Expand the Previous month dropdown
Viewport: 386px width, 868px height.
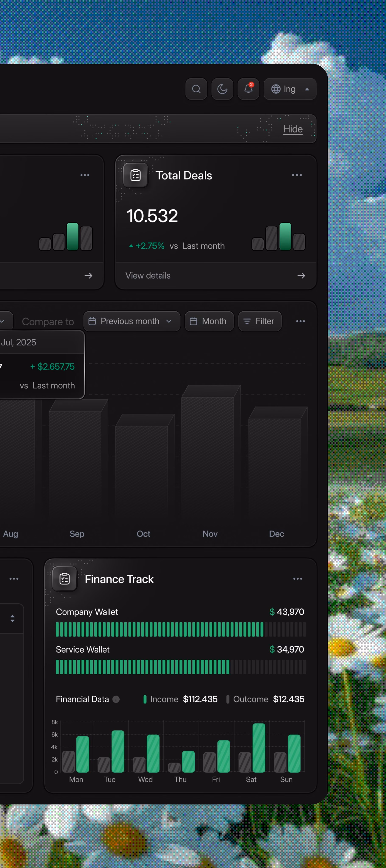click(132, 321)
